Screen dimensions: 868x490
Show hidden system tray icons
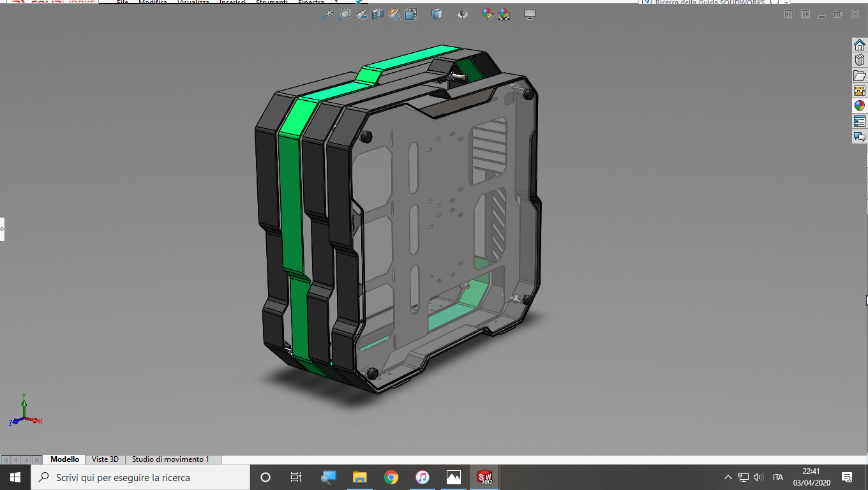coord(728,477)
